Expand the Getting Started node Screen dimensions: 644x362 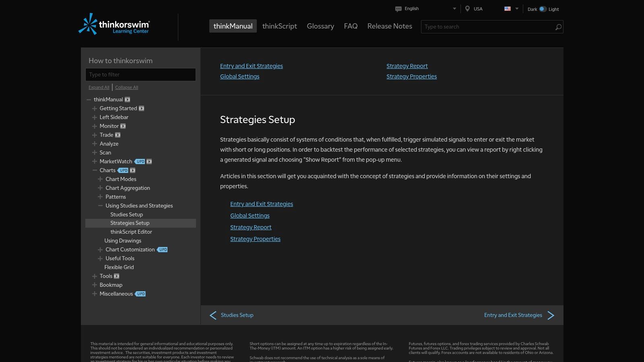tap(95, 108)
